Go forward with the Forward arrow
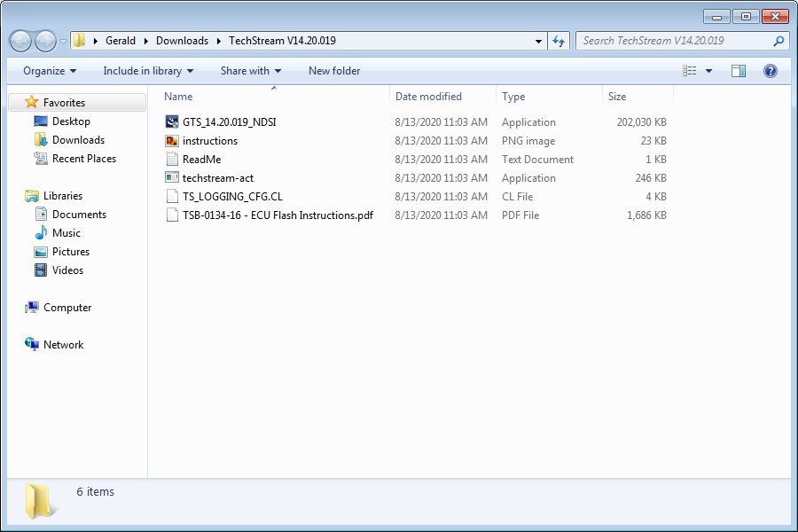This screenshot has height=532, width=798. [45, 41]
